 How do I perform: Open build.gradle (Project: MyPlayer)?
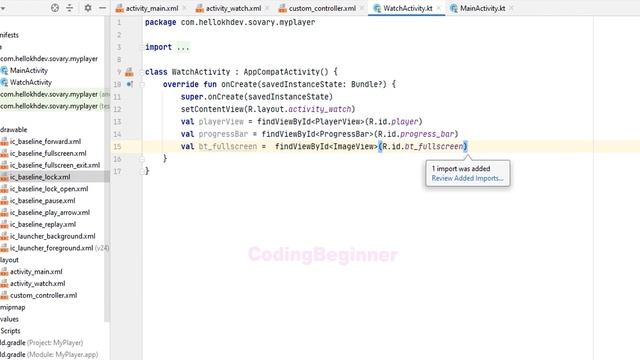[x=41, y=343]
